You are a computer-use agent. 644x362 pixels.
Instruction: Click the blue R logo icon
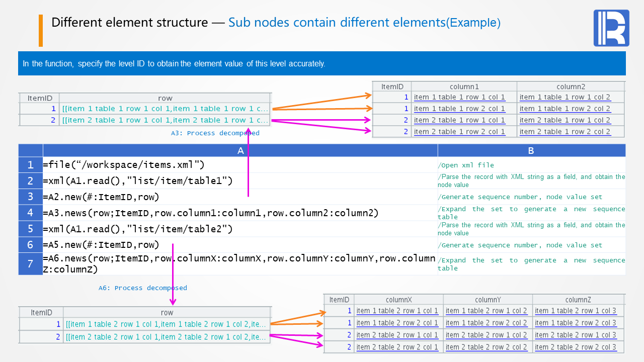611,28
